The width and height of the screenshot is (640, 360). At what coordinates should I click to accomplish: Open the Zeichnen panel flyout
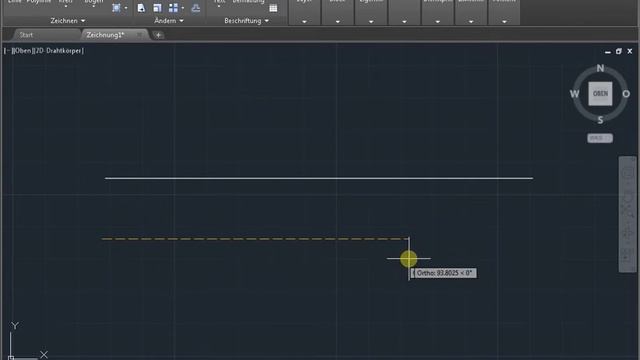68,20
